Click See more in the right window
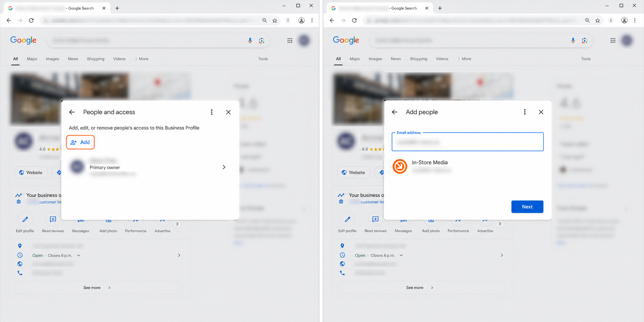This screenshot has width=644, height=322. point(421,288)
